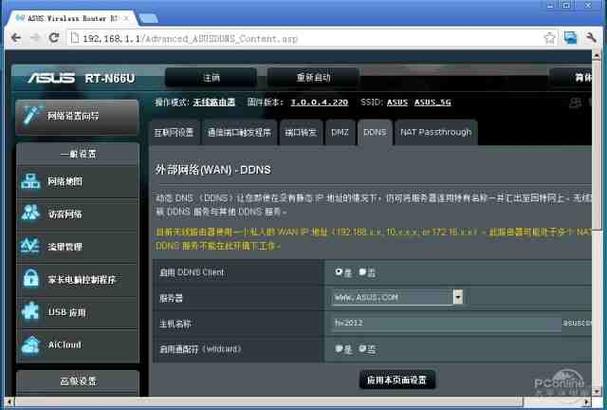Click the horizontal scrollbar left arrow
607x410 pixels.
click(9, 401)
